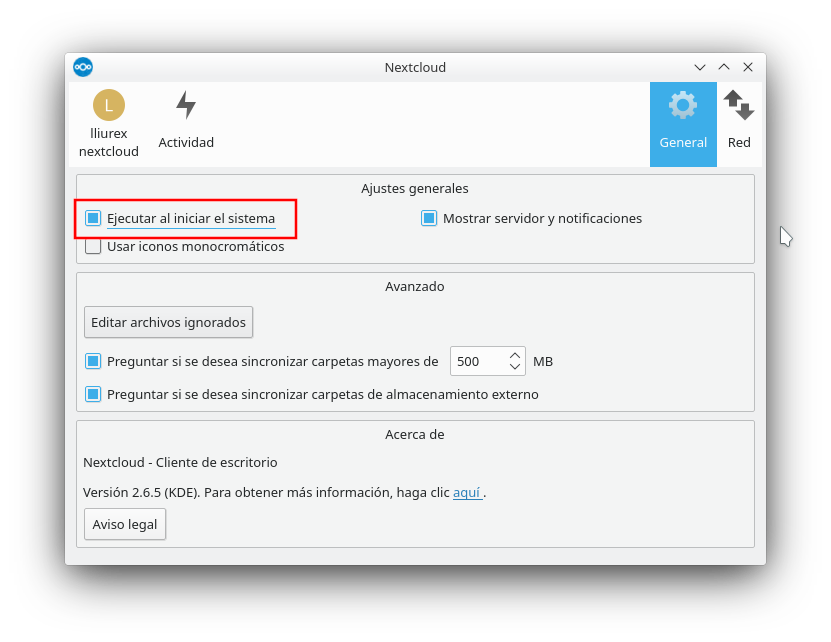Toggle Ejecutar al iniciar el sistema checkbox

point(93,218)
